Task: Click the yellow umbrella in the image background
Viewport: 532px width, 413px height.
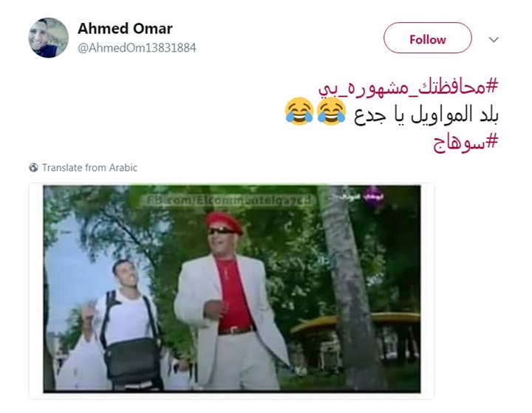Action: [x=355, y=322]
